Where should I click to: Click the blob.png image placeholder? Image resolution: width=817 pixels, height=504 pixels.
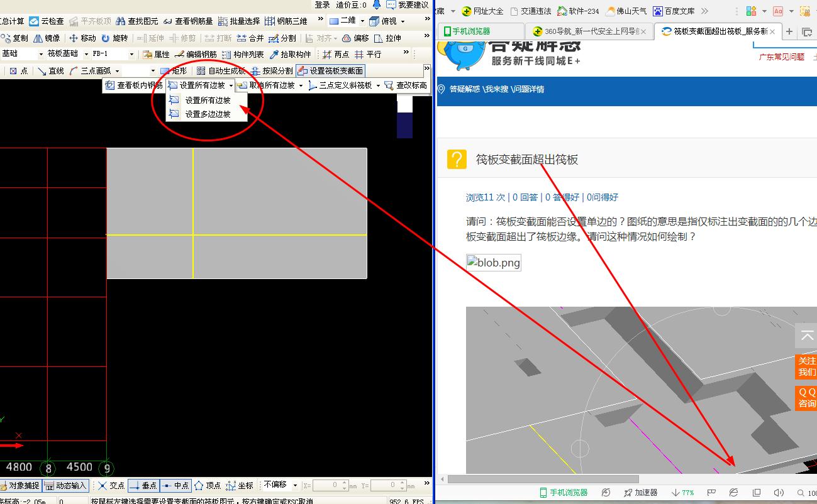point(494,263)
